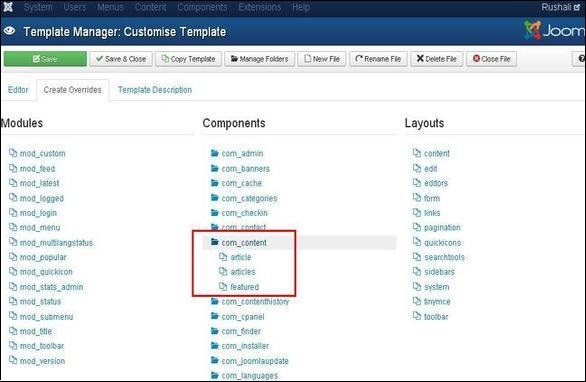Open the Menus menu

[110, 7]
